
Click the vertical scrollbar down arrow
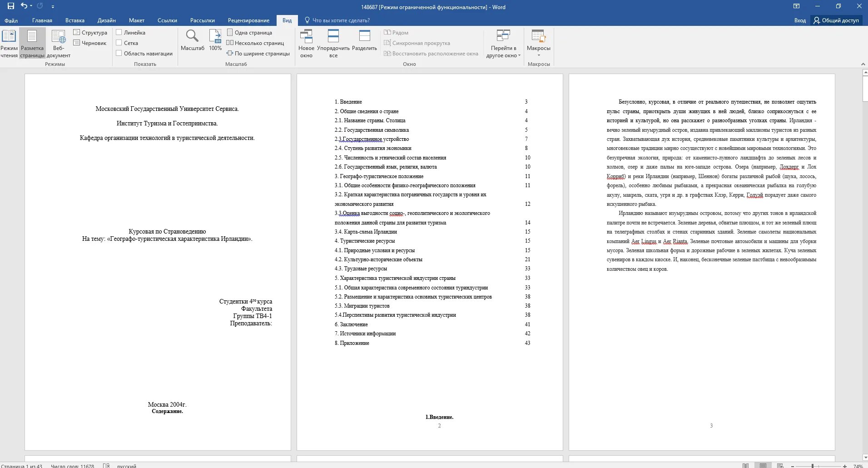coord(865,458)
